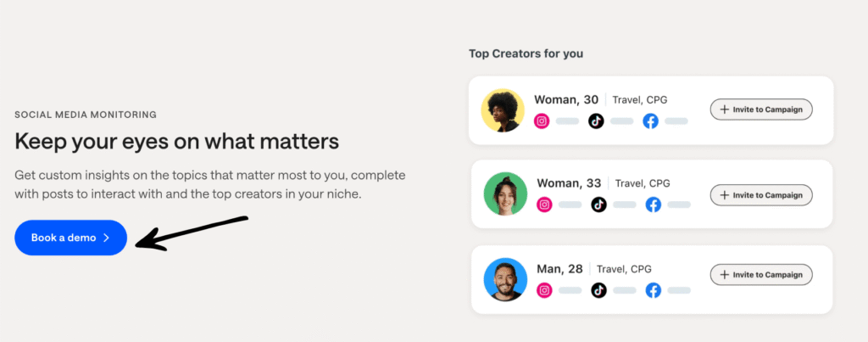
Task: Invite Woman, 30 to campaign
Action: point(761,109)
